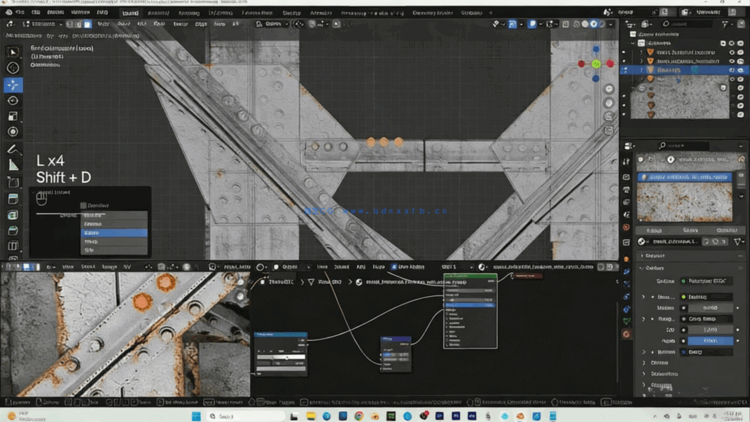Toggle viewport overlays
Viewport: 750px width, 422px height.
click(x=532, y=24)
